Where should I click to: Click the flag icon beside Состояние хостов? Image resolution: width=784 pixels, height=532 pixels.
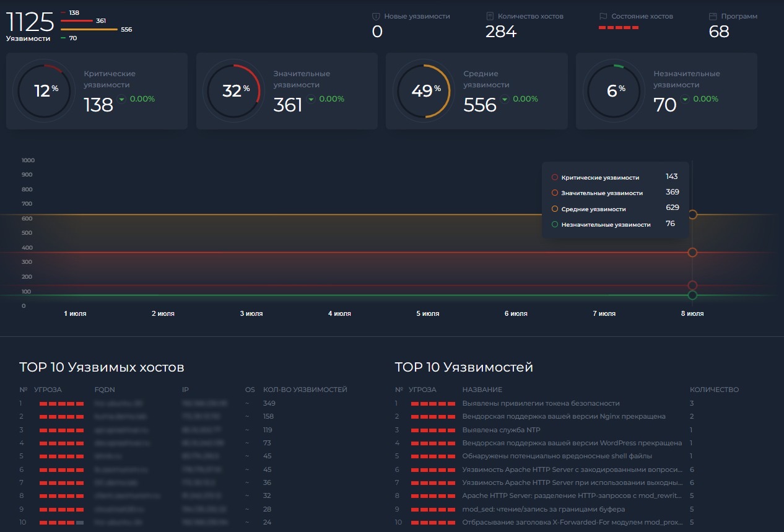[x=603, y=17]
